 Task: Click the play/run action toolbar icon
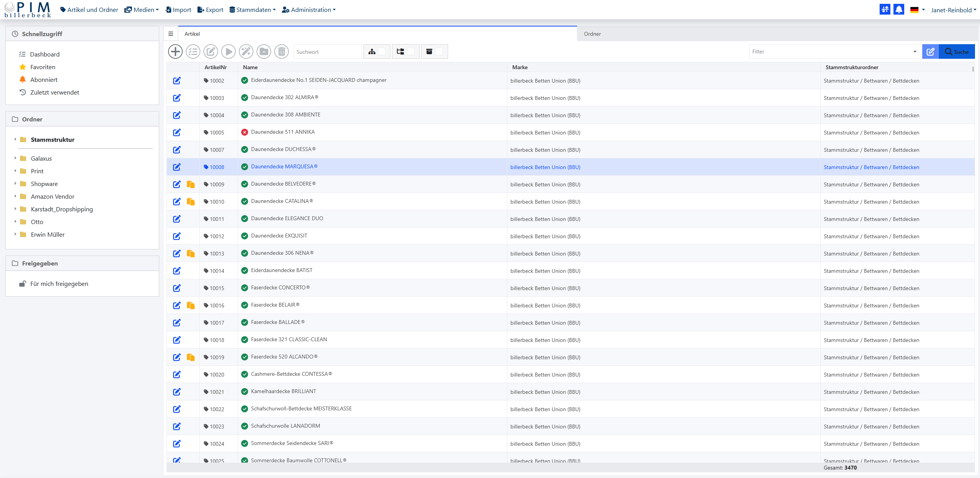point(228,51)
